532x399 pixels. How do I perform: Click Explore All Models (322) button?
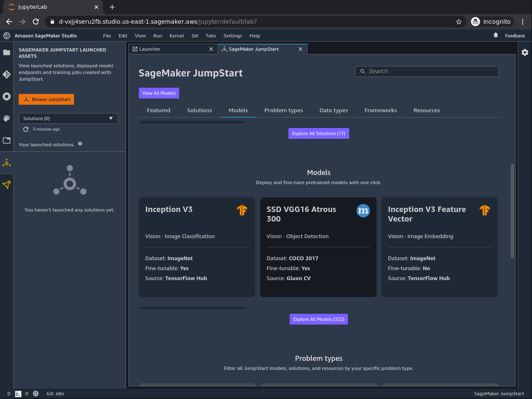tap(318, 319)
